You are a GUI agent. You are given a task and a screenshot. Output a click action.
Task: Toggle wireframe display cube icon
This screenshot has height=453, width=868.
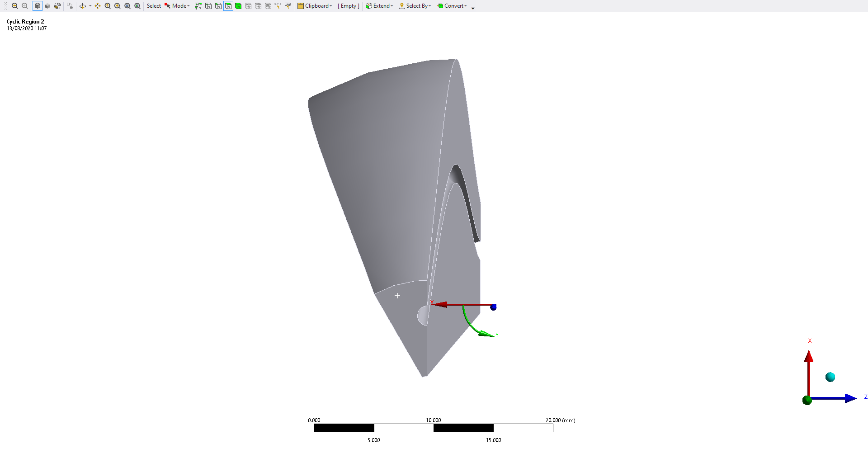point(57,6)
